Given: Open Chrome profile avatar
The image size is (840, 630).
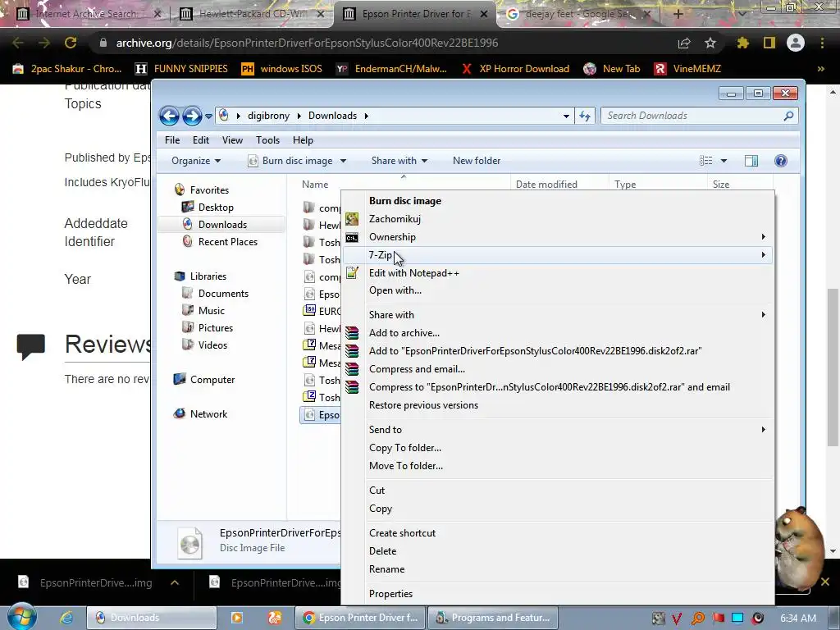Looking at the screenshot, I should coord(796,43).
